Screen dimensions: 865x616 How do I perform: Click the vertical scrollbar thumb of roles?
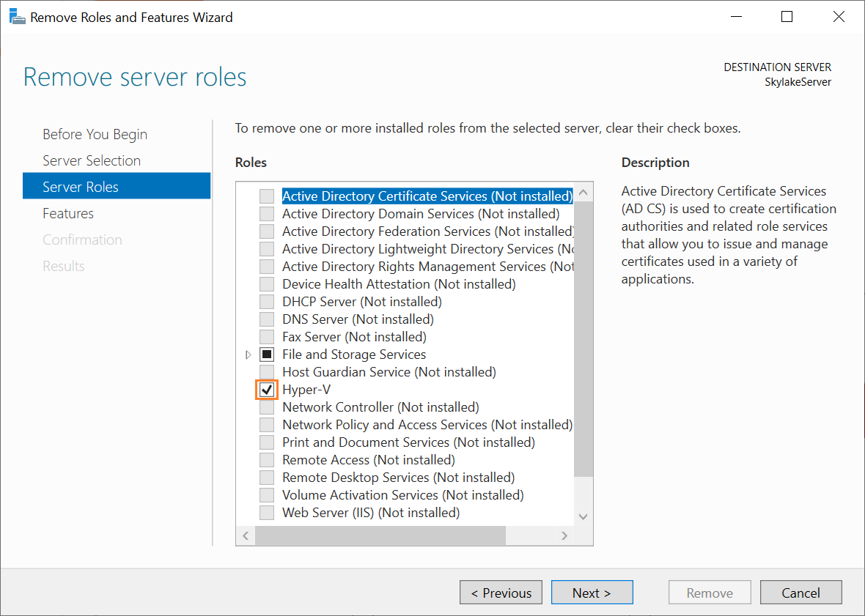tap(583, 339)
